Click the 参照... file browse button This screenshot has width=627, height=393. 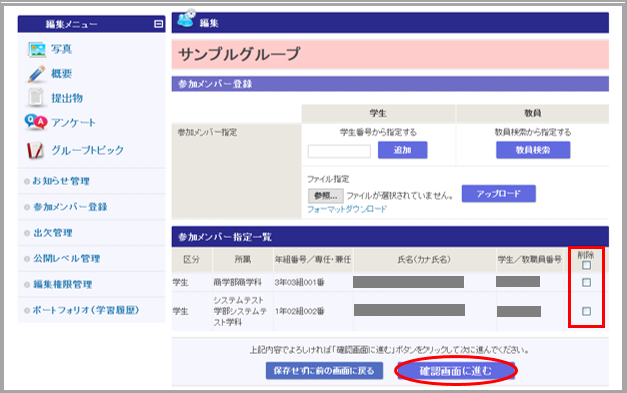click(x=325, y=196)
